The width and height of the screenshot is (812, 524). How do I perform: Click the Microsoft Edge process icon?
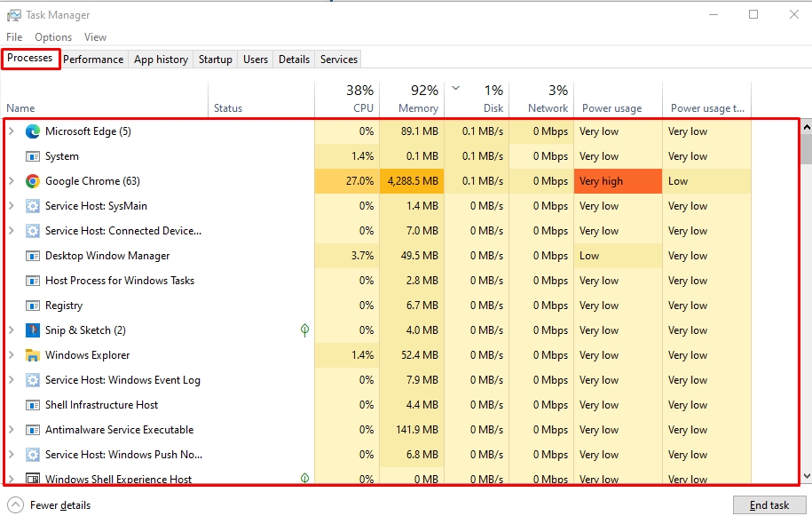[x=33, y=131]
